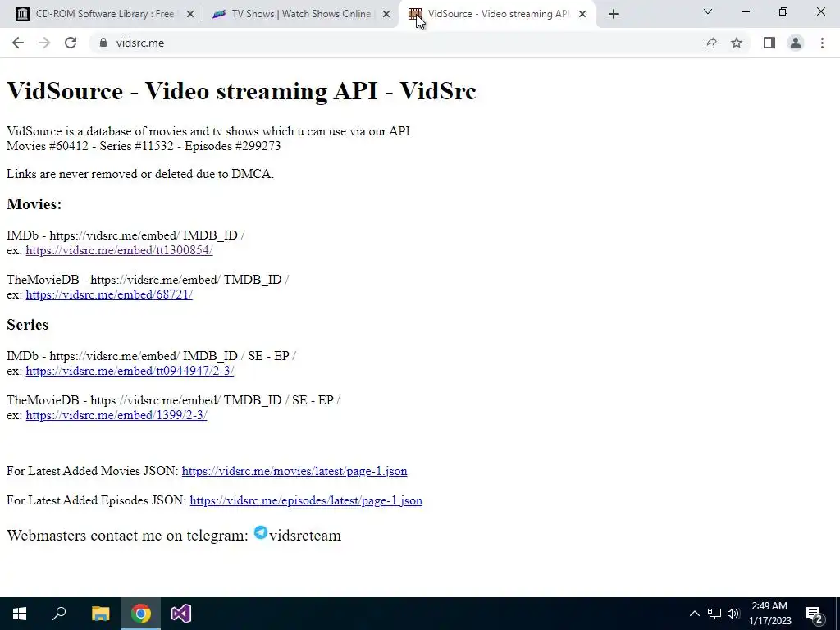
Task: Close the CD-ROM Software Library tab
Action: pyautogui.click(x=190, y=15)
